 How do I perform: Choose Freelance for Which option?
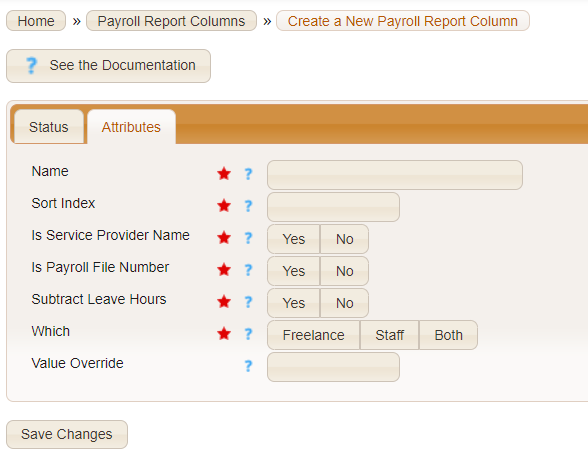click(x=314, y=335)
